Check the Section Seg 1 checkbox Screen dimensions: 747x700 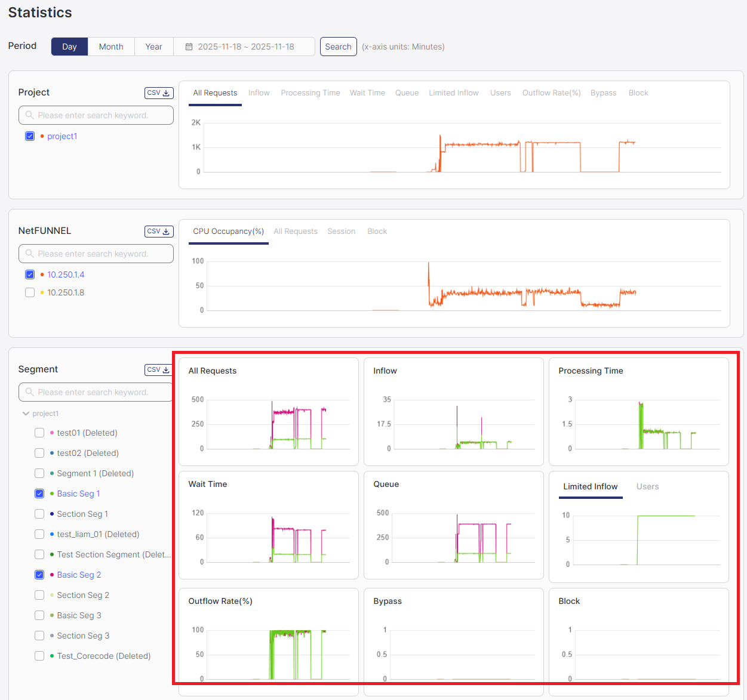(39, 514)
